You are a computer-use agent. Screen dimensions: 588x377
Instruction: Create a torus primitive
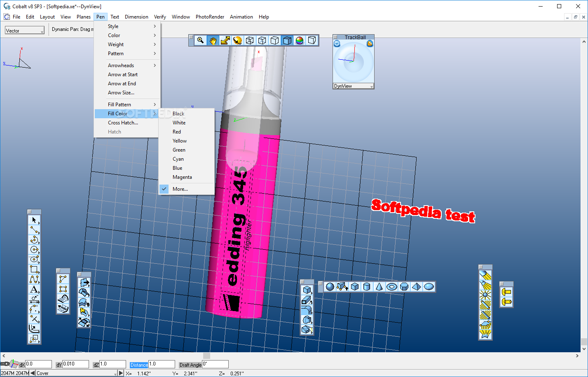(391, 287)
